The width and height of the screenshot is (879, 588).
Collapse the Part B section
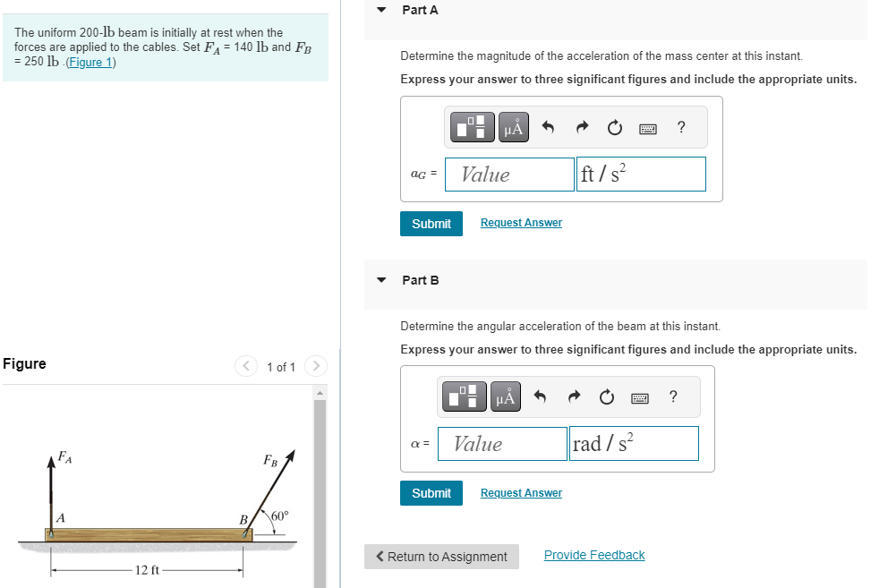pos(380,280)
